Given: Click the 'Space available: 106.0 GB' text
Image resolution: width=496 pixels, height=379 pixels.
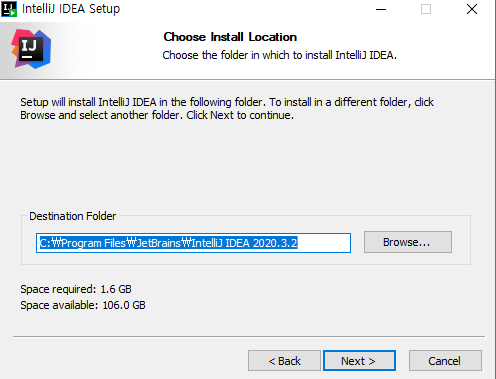Looking at the screenshot, I should pos(83,305).
